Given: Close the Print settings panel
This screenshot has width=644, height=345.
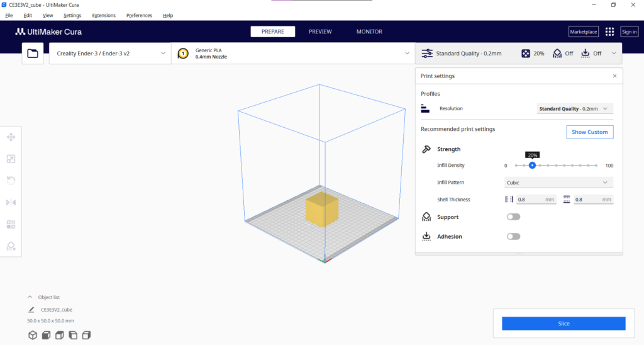Looking at the screenshot, I should [614, 76].
